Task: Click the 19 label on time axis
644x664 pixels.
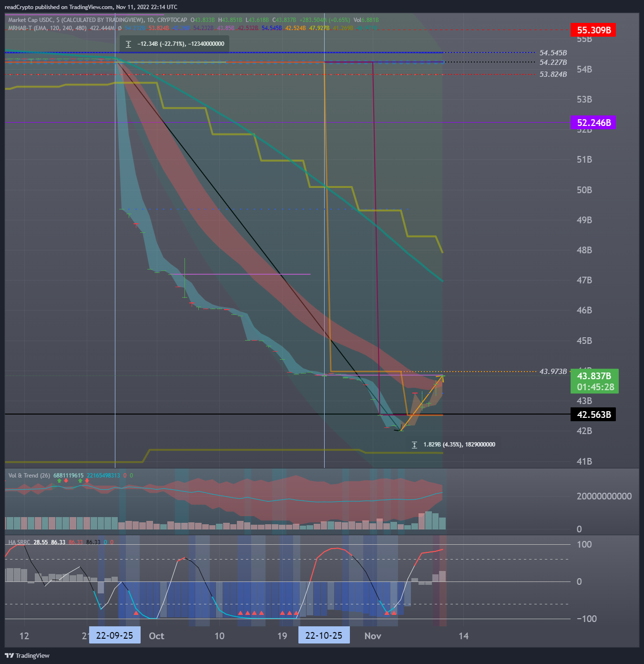Action: tap(282, 636)
